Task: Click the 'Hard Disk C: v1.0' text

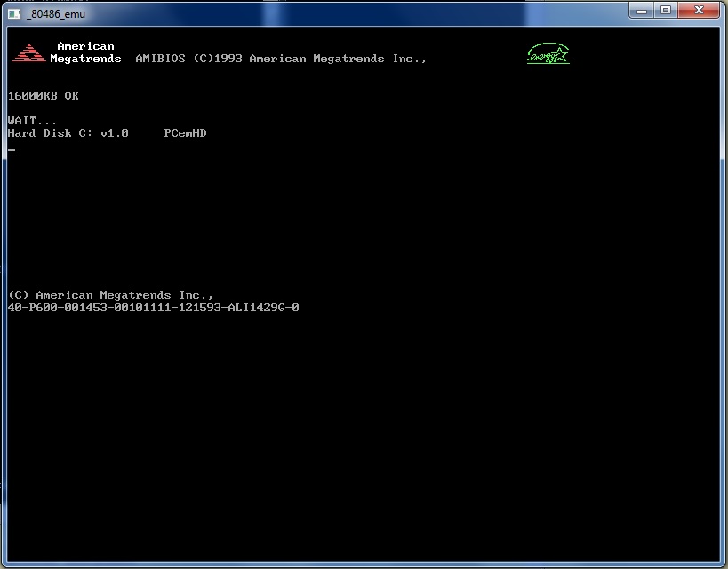Action: (68, 133)
